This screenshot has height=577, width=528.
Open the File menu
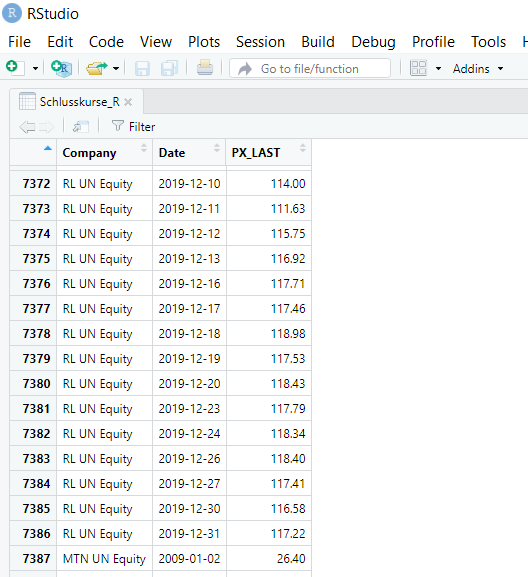coord(20,42)
